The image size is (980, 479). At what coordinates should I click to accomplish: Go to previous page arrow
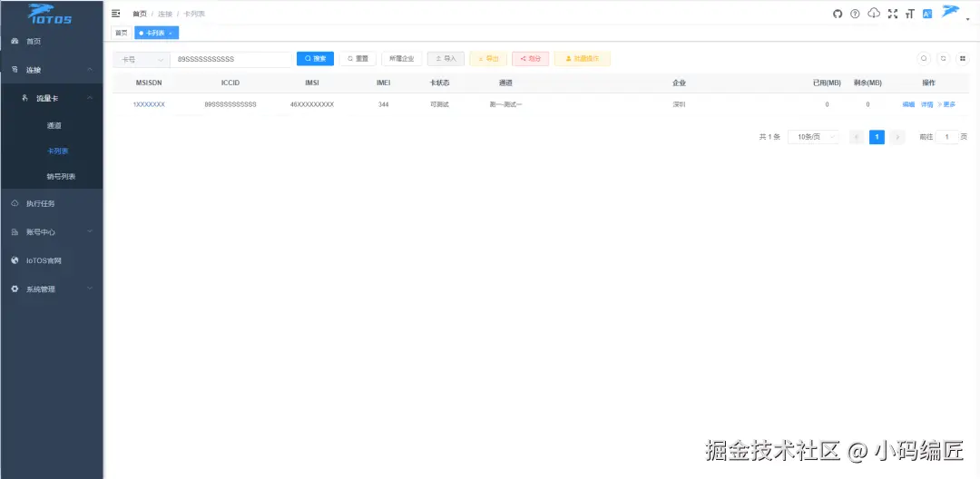click(x=857, y=137)
